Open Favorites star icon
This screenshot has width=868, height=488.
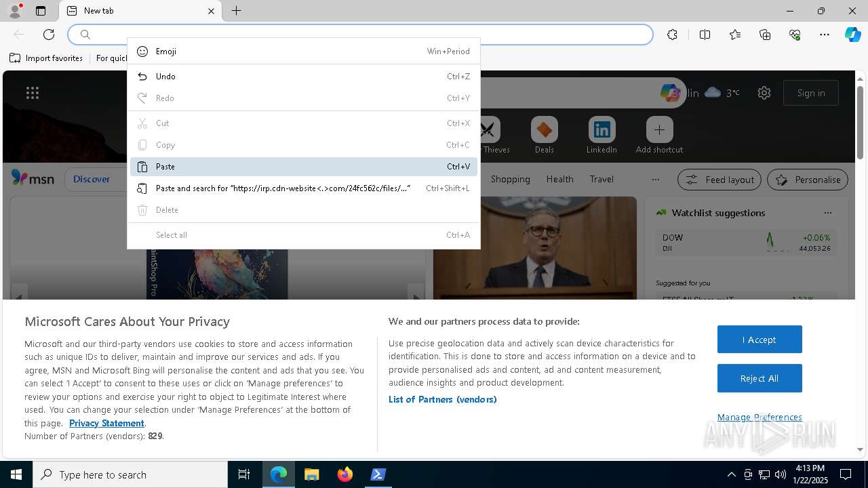click(735, 35)
